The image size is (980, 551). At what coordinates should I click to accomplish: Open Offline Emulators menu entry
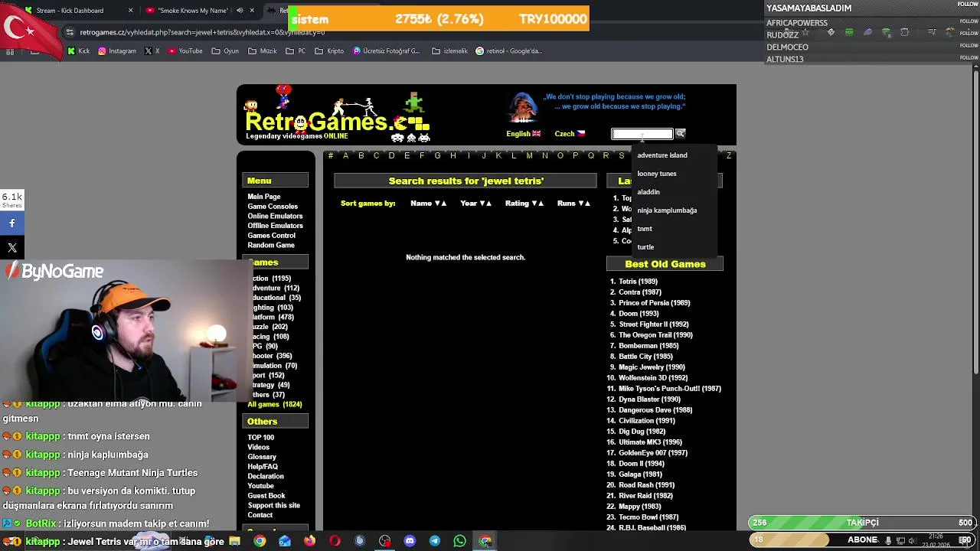coord(275,226)
